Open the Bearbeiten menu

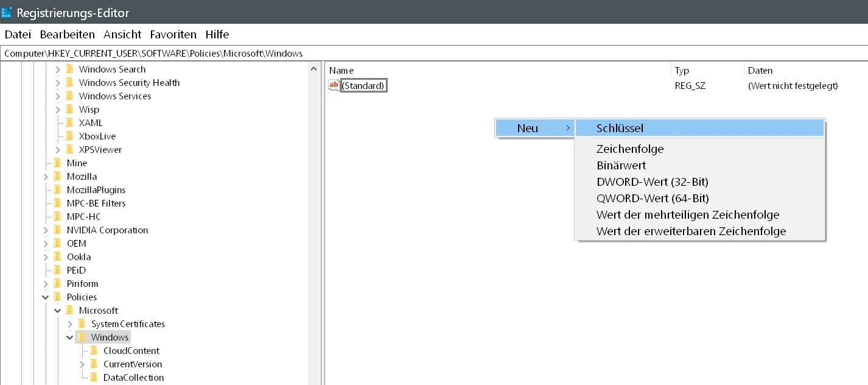pos(67,34)
